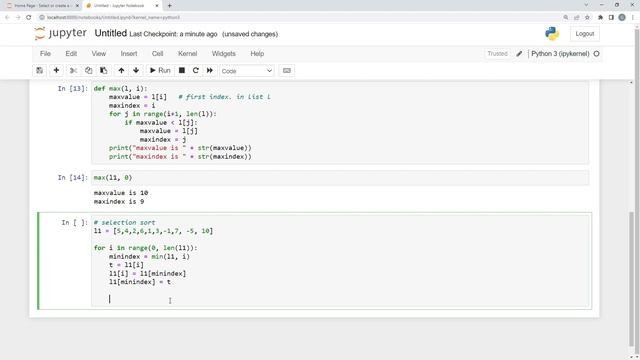Open a new browser tab
This screenshot has width=640, height=360.
point(169,6)
